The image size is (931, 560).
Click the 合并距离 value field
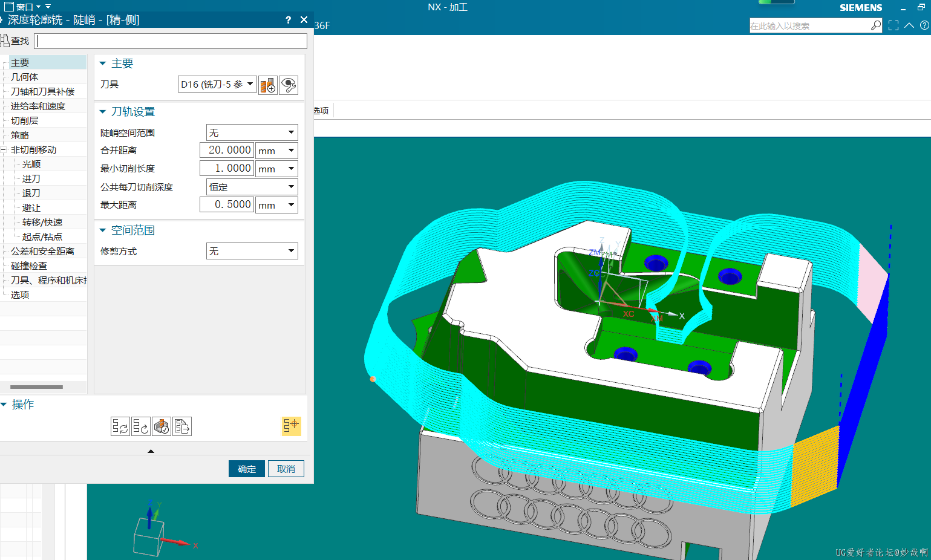227,150
